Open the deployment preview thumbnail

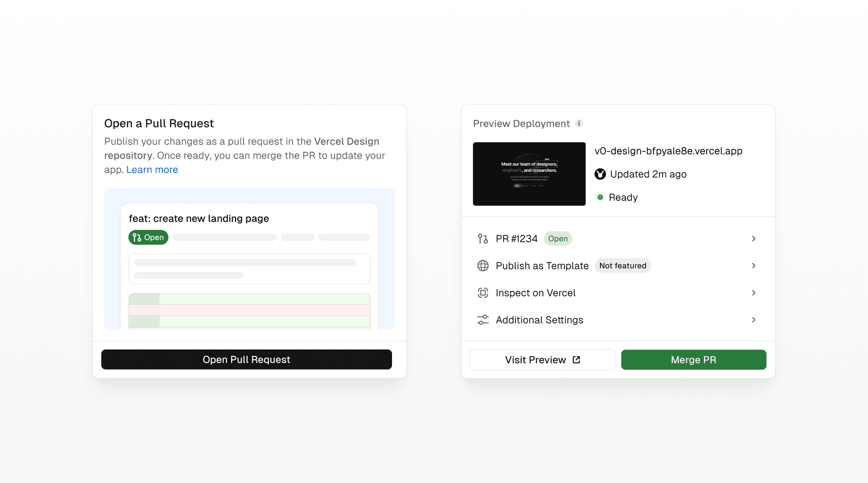tap(529, 174)
